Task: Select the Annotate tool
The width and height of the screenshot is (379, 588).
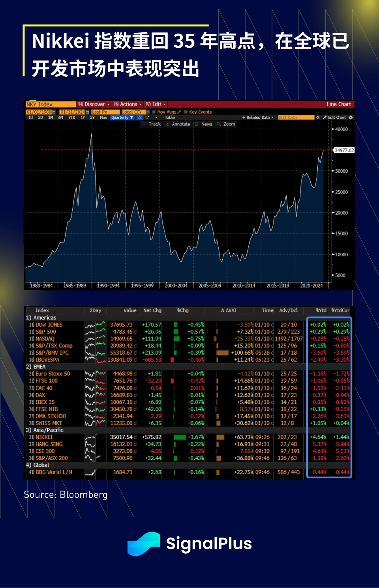Action: [178, 124]
